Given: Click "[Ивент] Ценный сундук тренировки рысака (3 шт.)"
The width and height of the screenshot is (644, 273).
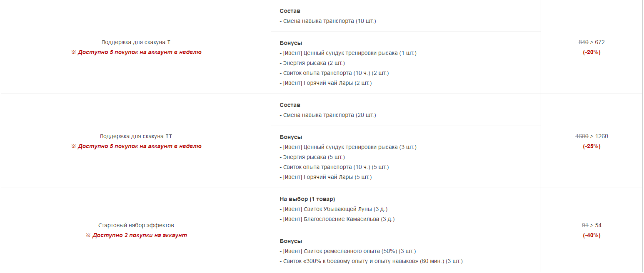Looking at the screenshot, I should 348,147.
